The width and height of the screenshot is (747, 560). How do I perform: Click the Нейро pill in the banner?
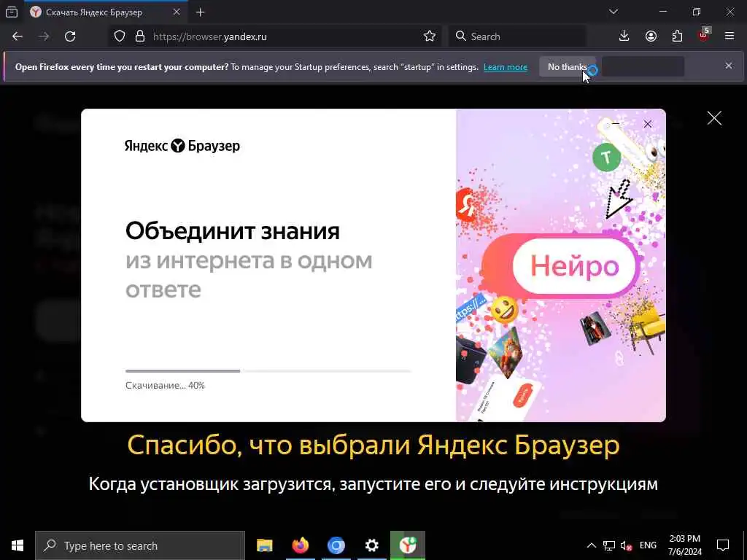point(574,265)
